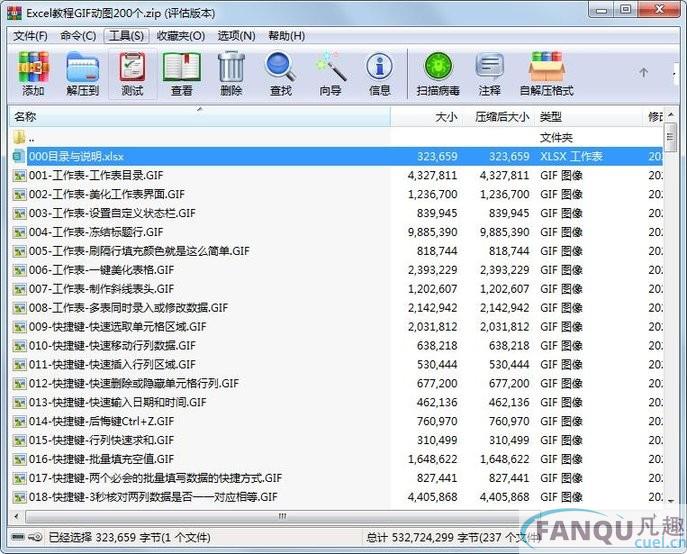Click GIF icon of 009-快捷键-快速选取单元格区域.GIF
687x554 pixels.
[x=19, y=327]
